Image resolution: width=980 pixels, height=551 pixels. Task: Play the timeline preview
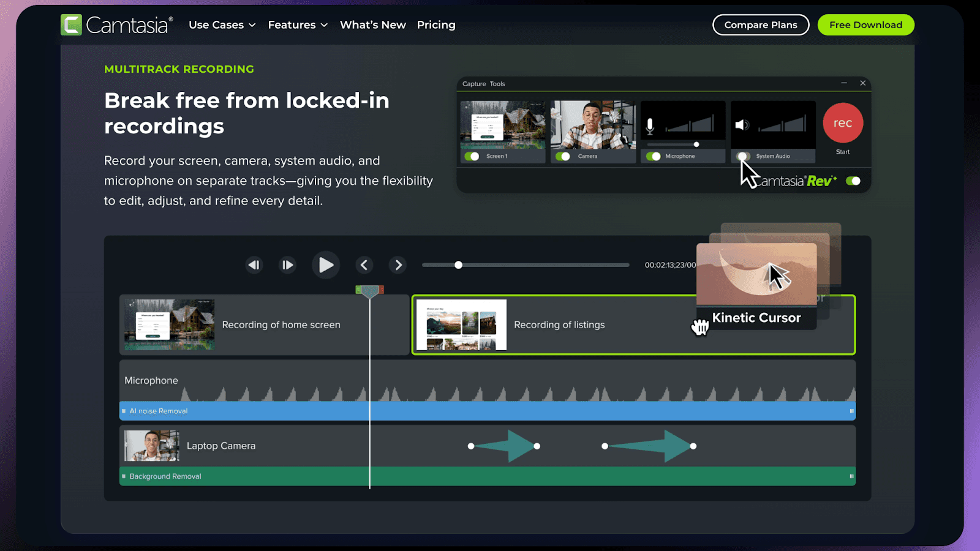tap(326, 265)
